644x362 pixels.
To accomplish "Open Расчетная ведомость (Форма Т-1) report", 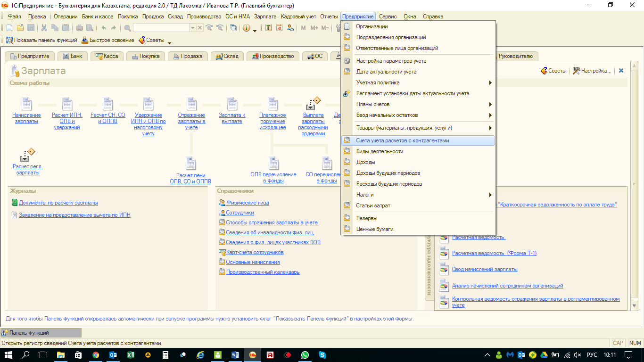I will 494,253.
